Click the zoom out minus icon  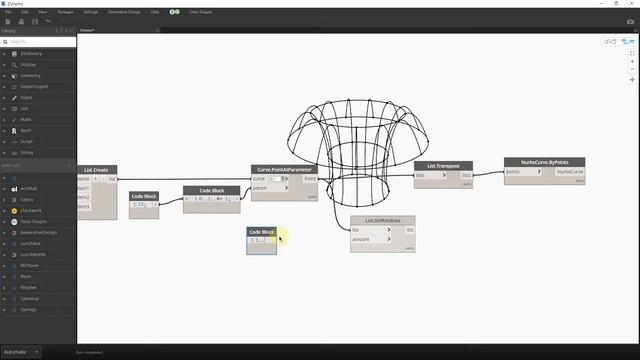pos(632,69)
